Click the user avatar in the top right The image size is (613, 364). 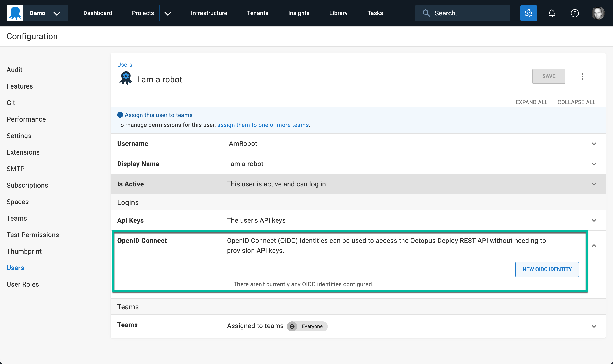click(598, 13)
